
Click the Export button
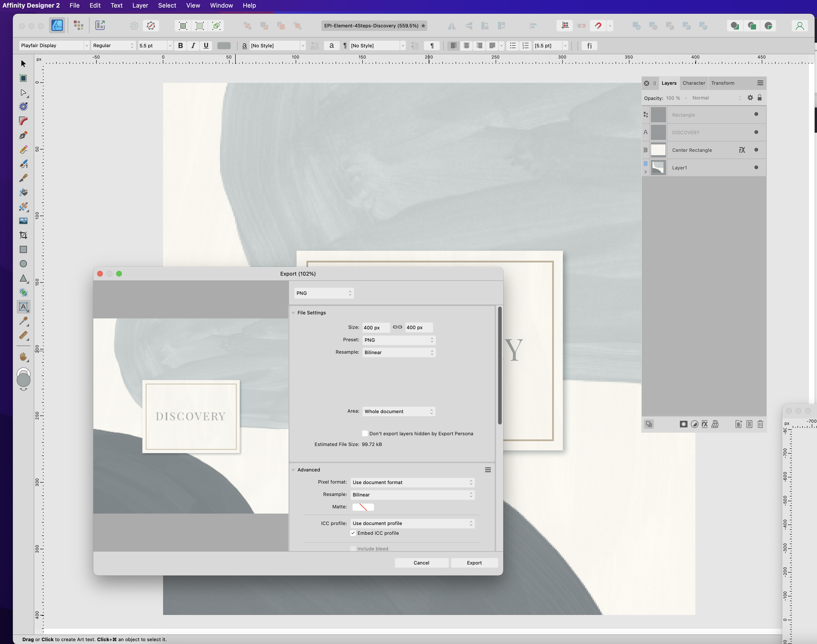tap(474, 563)
